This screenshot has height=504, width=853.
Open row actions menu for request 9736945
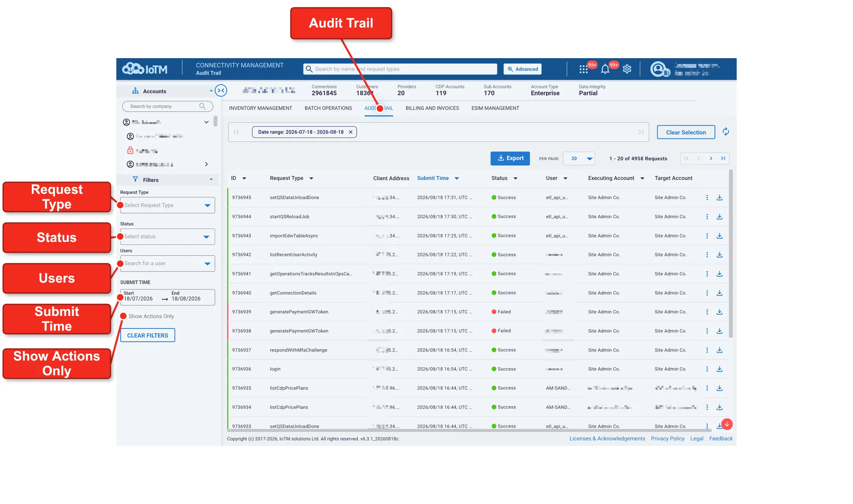tap(707, 198)
